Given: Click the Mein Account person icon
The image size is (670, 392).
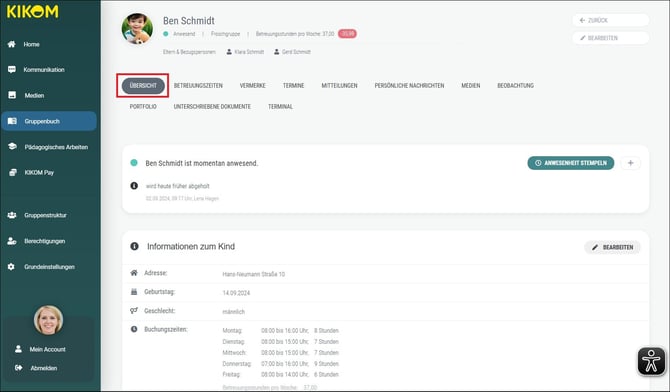Looking at the screenshot, I should (x=18, y=349).
